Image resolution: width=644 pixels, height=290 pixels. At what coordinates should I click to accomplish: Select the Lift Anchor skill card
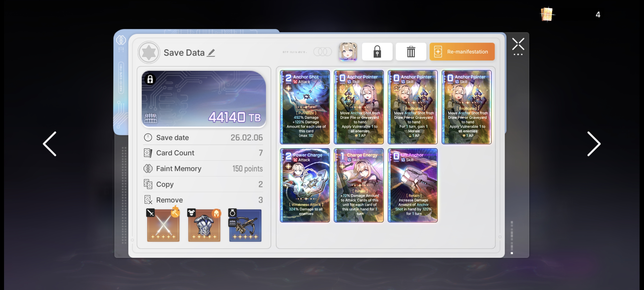412,185
